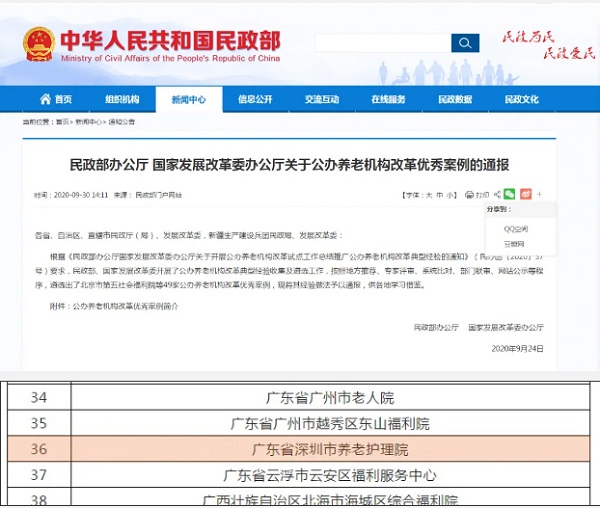
Task: Share the article via WeChat icon
Action: coord(509,194)
